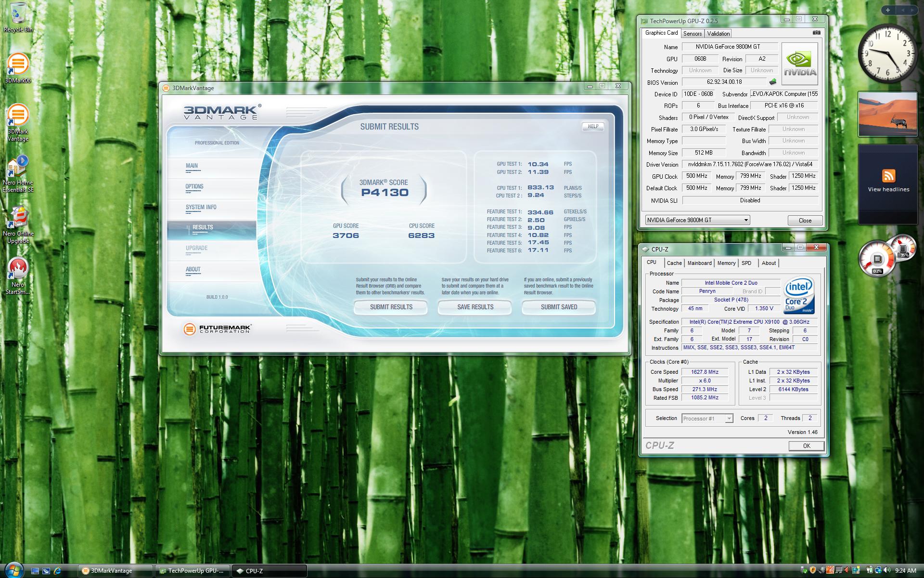The width and height of the screenshot is (924, 578).
Task: Open the SPD tab in CPU-Z
Action: pyautogui.click(x=746, y=263)
